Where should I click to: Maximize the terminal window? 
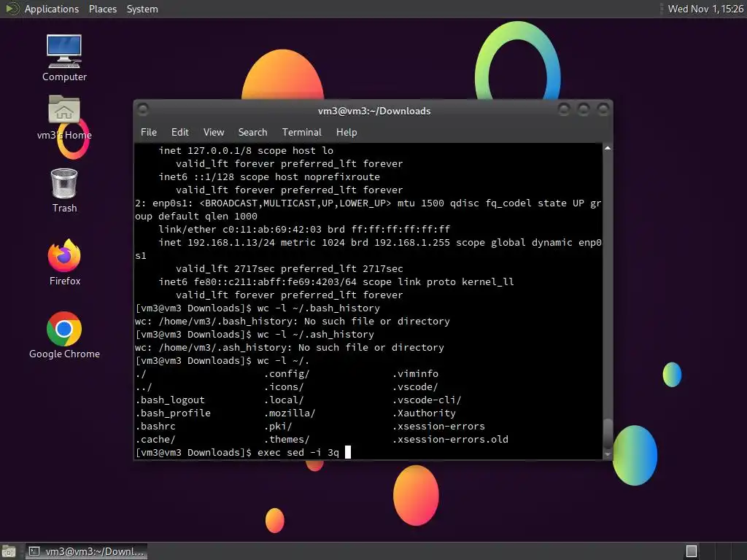pos(583,110)
